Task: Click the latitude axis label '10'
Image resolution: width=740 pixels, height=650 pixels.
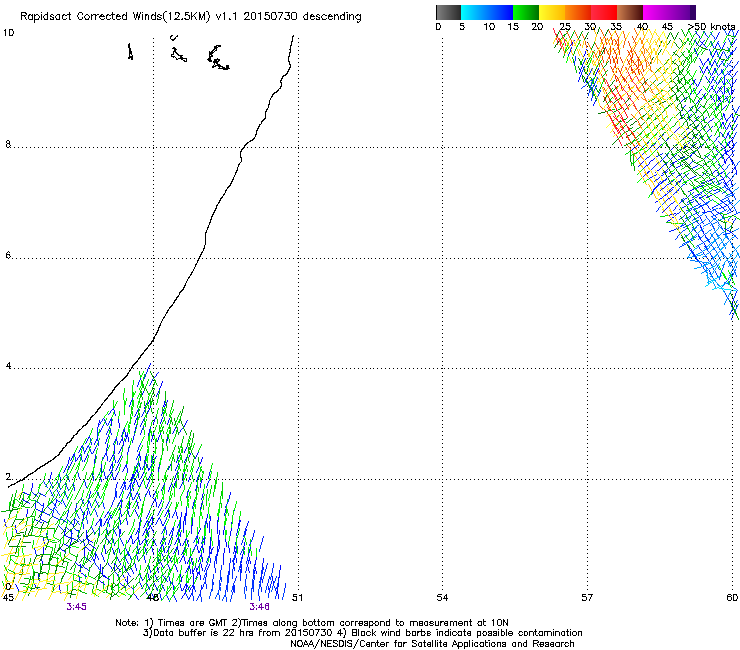Action: click(x=8, y=33)
